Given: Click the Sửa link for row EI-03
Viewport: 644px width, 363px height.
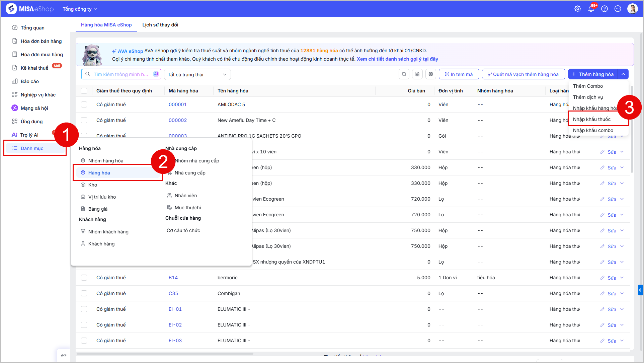Looking at the screenshot, I should (612, 341).
